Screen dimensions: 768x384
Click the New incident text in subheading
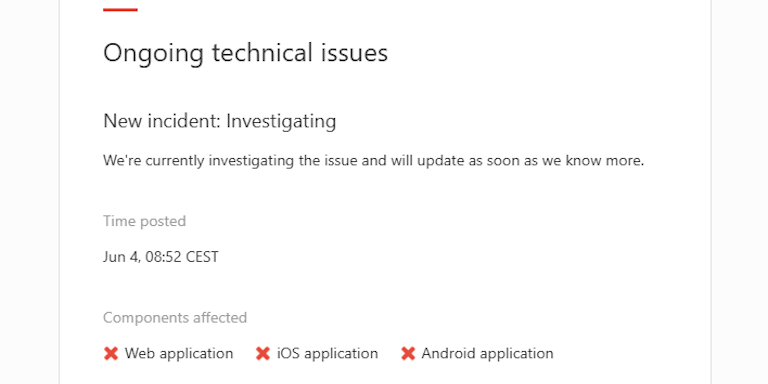(x=162, y=121)
